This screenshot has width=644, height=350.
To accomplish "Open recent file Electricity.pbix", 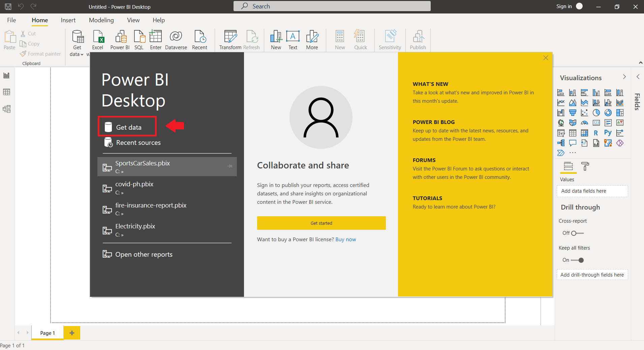I will pos(167,230).
